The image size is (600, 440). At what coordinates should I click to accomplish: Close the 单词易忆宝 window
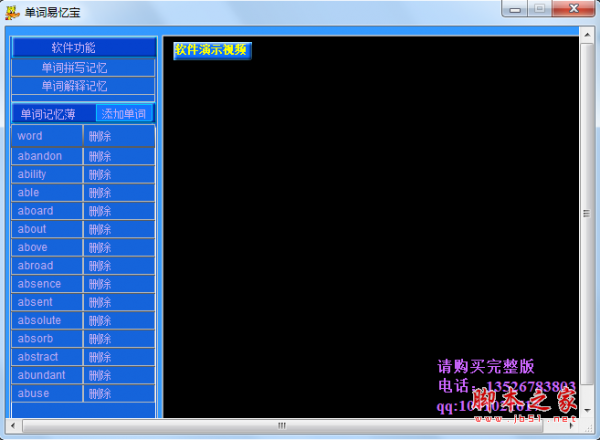click(574, 9)
